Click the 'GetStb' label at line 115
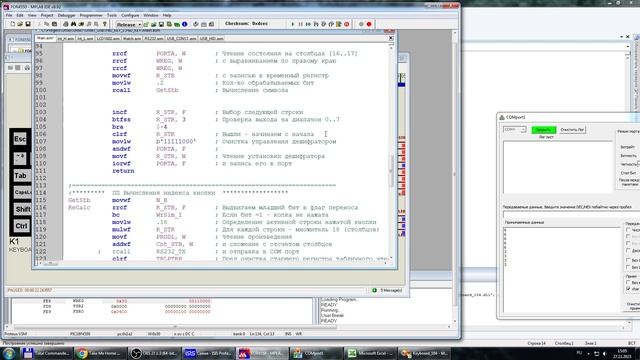This screenshot has width=640, height=360. pos(79,200)
